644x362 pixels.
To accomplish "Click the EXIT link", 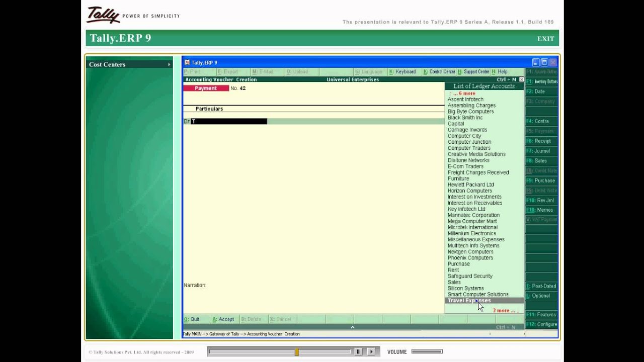I will click(545, 39).
